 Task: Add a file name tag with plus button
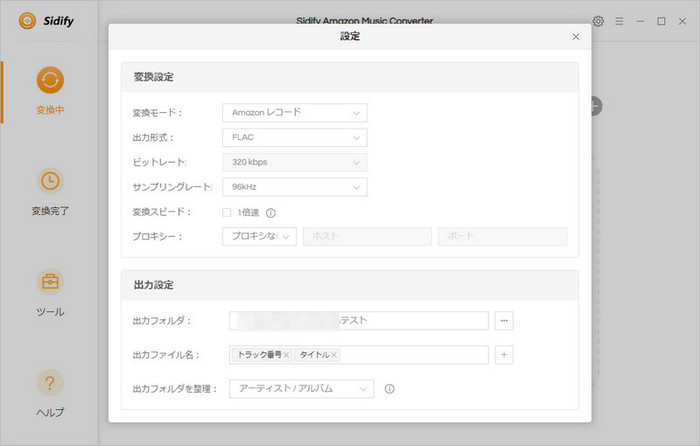504,355
